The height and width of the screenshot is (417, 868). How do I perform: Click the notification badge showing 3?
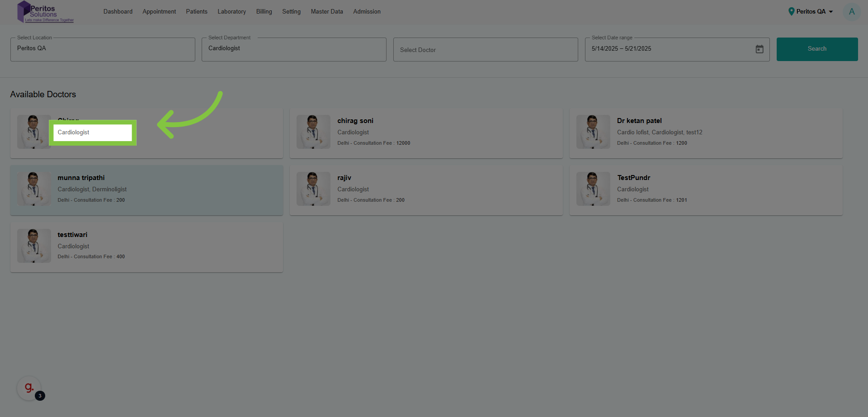(x=40, y=396)
